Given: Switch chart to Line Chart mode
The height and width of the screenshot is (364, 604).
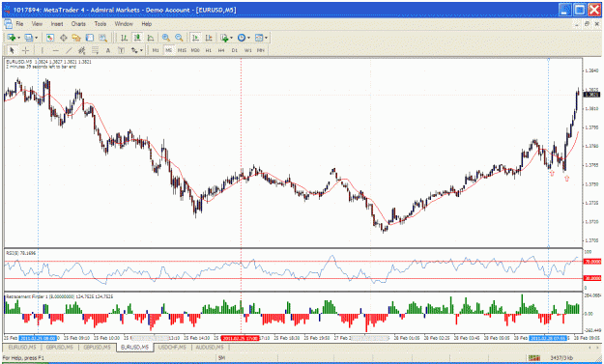Looking at the screenshot, I should click(150, 38).
